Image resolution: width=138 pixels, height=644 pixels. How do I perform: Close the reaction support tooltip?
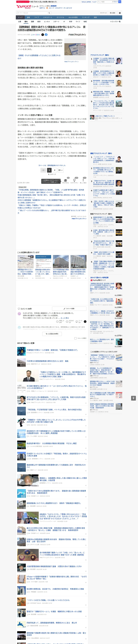(60, 180)
